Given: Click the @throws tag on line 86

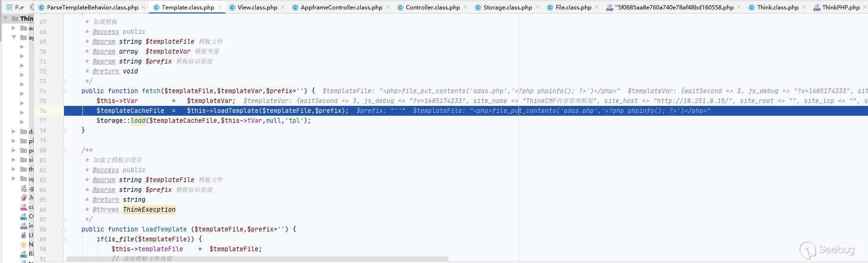Looking at the screenshot, I should tap(105, 209).
